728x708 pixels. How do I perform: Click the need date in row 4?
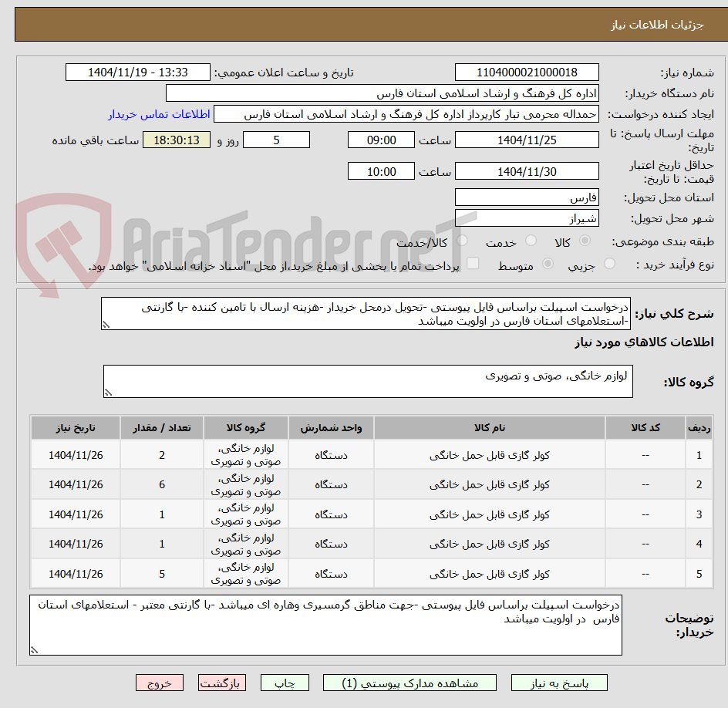coord(76,544)
